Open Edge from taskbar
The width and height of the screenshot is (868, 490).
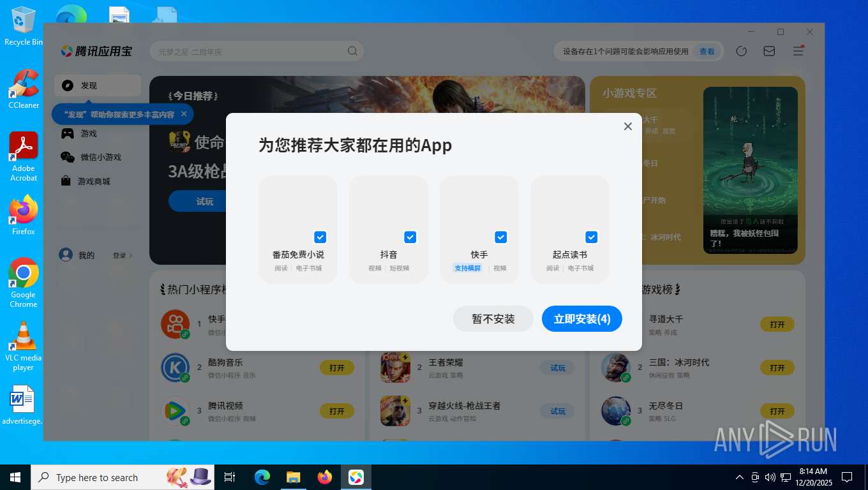tap(262, 477)
